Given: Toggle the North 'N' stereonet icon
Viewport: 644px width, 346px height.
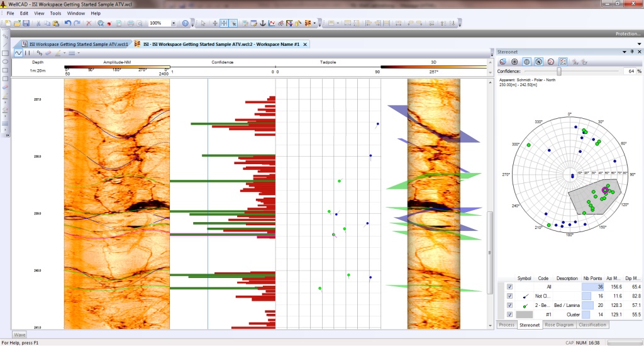Looking at the screenshot, I should [x=539, y=62].
